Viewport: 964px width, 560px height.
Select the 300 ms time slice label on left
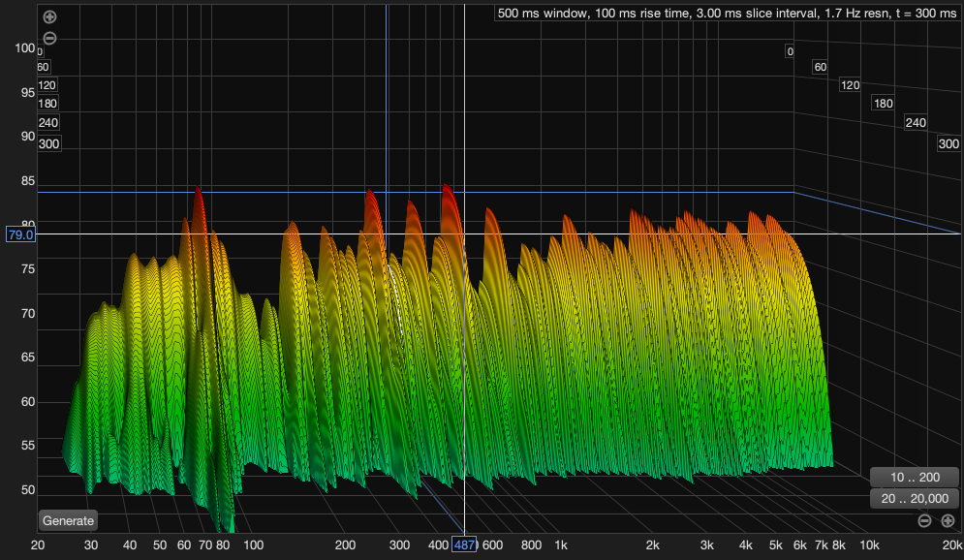(50, 142)
